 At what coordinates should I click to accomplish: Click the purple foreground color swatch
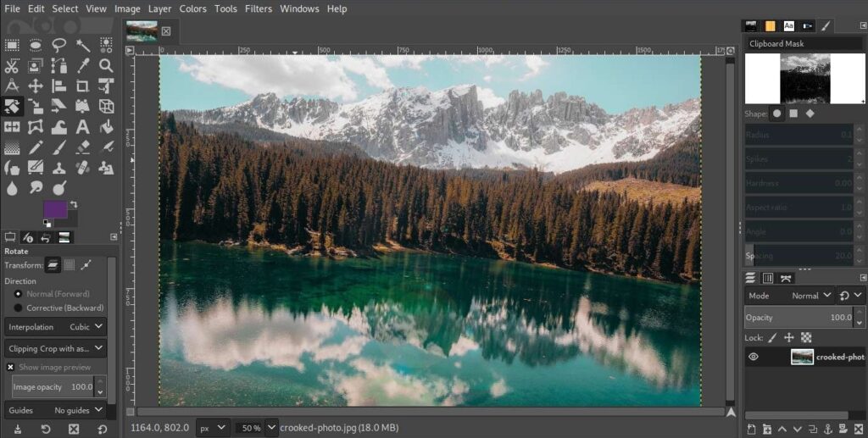point(55,211)
